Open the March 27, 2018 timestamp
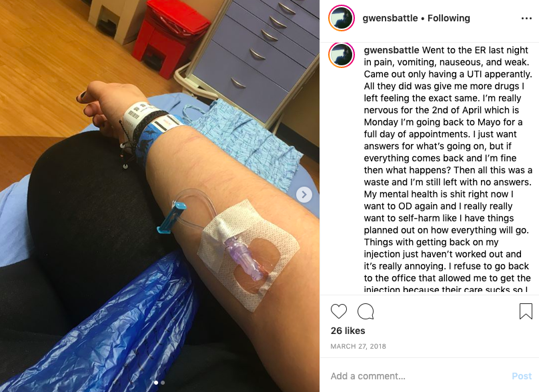The image size is (539, 392). coord(358,346)
